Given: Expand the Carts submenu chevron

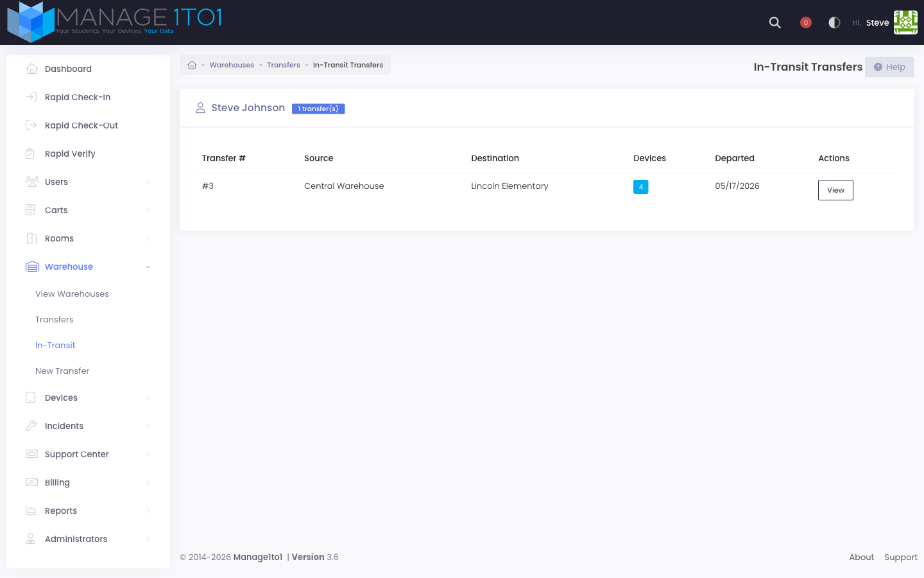Looking at the screenshot, I should (x=148, y=211).
